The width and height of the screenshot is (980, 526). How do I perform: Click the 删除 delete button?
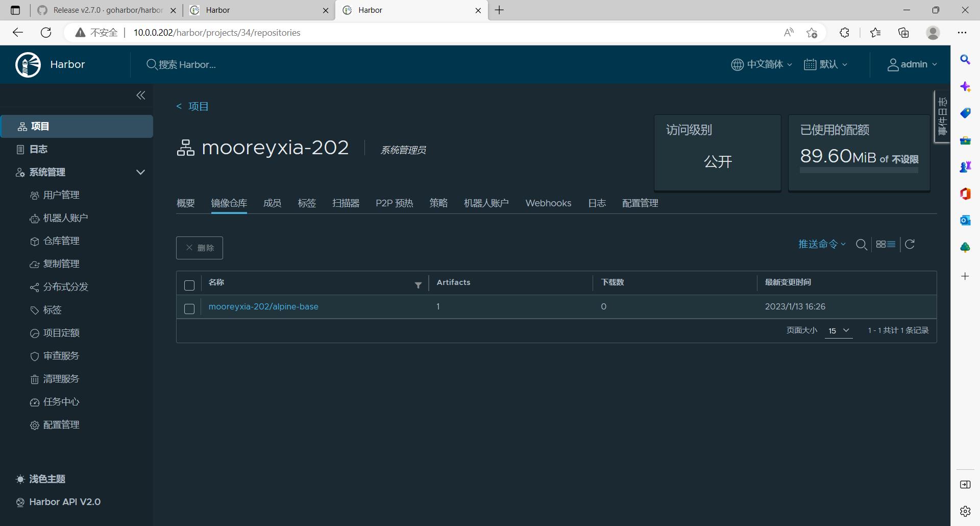coord(200,248)
